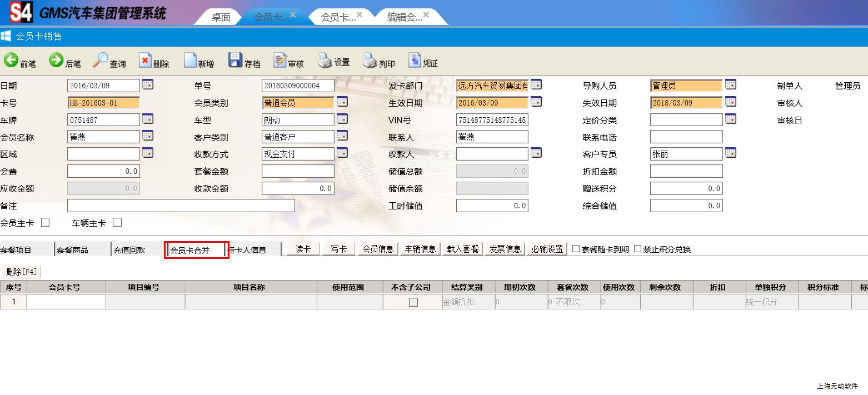Viewport: 868px width, 395px height.
Task: Tick the 车辆主卡 checkbox
Action: tap(117, 222)
